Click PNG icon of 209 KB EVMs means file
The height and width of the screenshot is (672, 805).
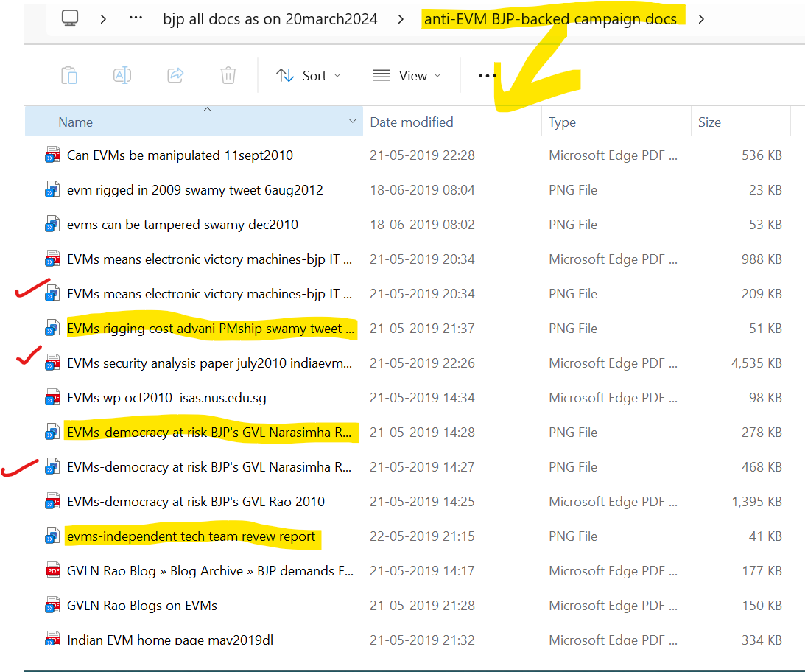(52, 293)
